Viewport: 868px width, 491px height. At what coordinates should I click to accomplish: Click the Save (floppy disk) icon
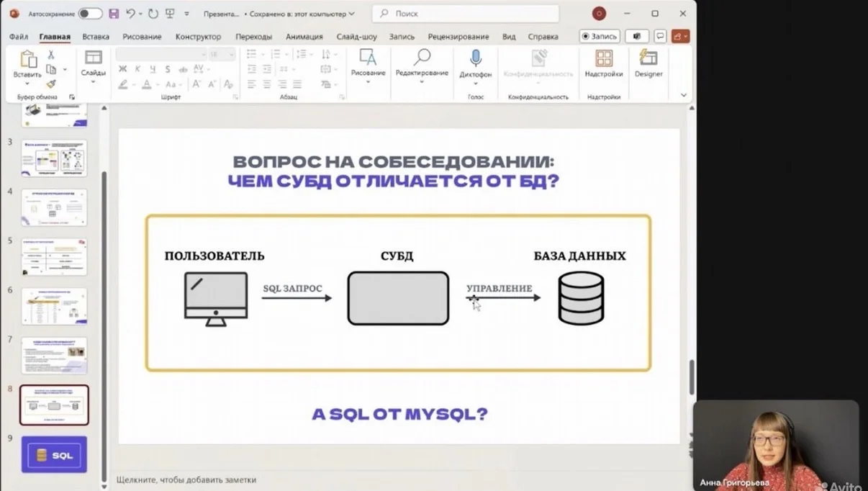click(x=114, y=14)
